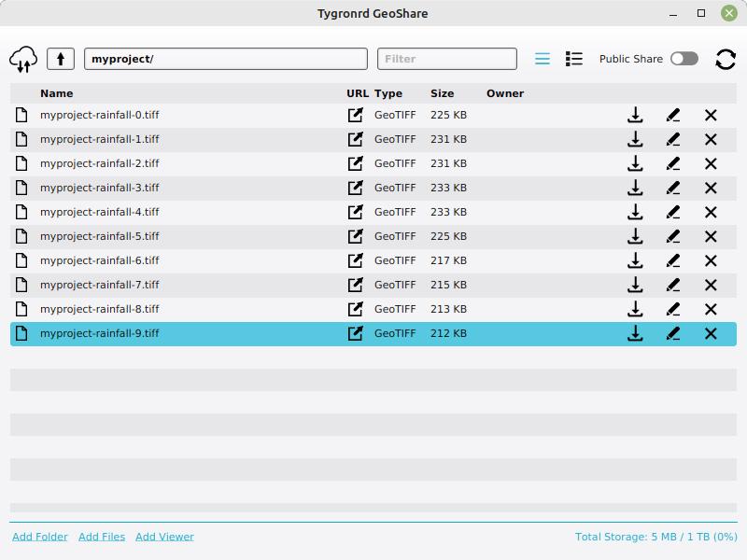
Task: Switch to detailed list view
Action: pyautogui.click(x=574, y=59)
